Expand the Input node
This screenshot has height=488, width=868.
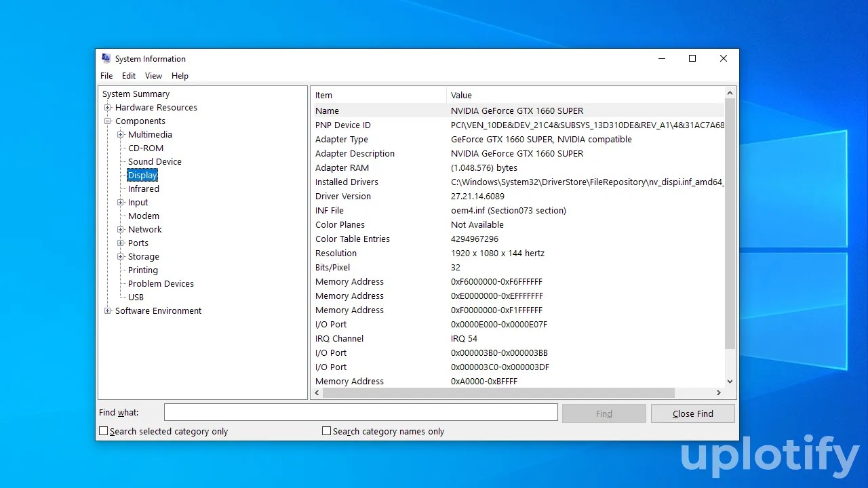coord(121,203)
